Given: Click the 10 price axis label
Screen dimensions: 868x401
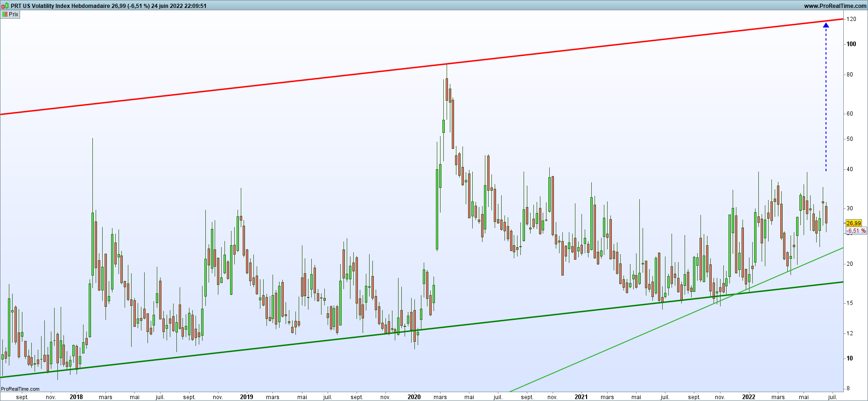Looking at the screenshot, I should click(x=850, y=359).
